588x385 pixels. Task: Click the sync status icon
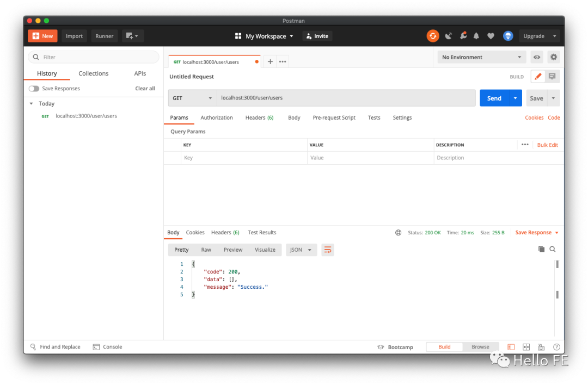(433, 36)
